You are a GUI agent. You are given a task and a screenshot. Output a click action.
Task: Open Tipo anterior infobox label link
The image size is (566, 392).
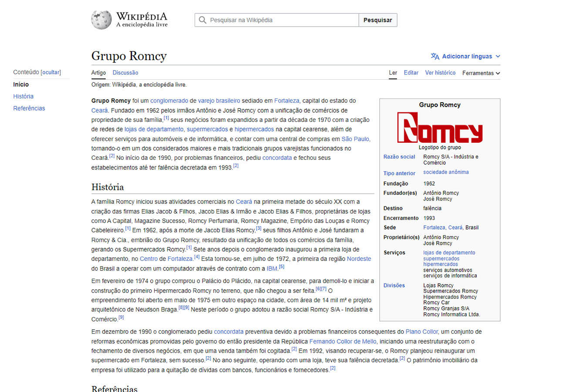[399, 173]
